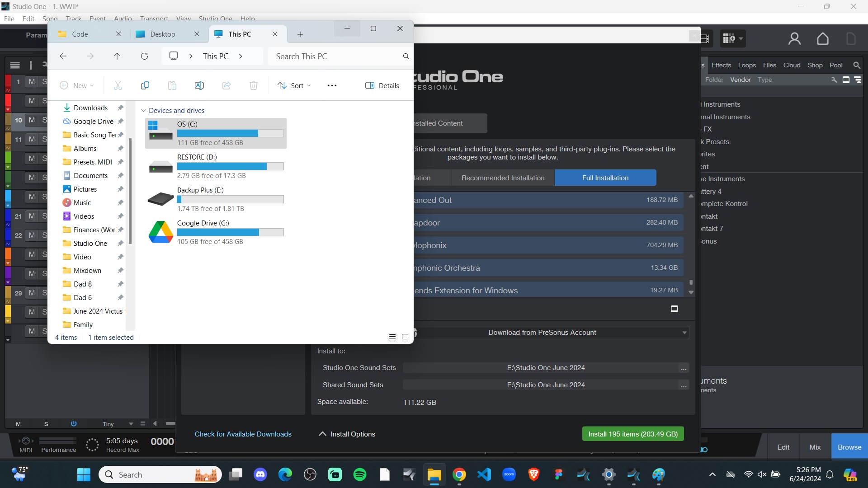Open the Edit menu in Studio One
Image resolution: width=868 pixels, height=488 pixels.
point(28,19)
